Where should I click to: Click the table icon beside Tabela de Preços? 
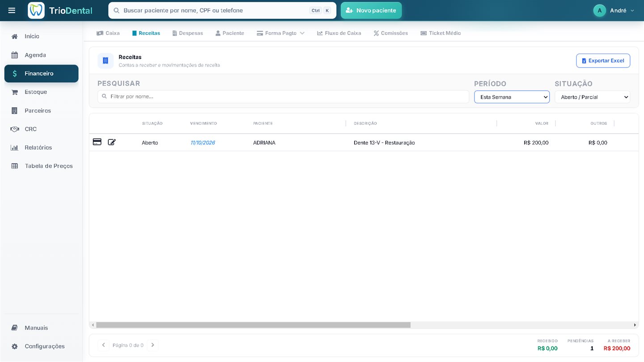(15, 166)
